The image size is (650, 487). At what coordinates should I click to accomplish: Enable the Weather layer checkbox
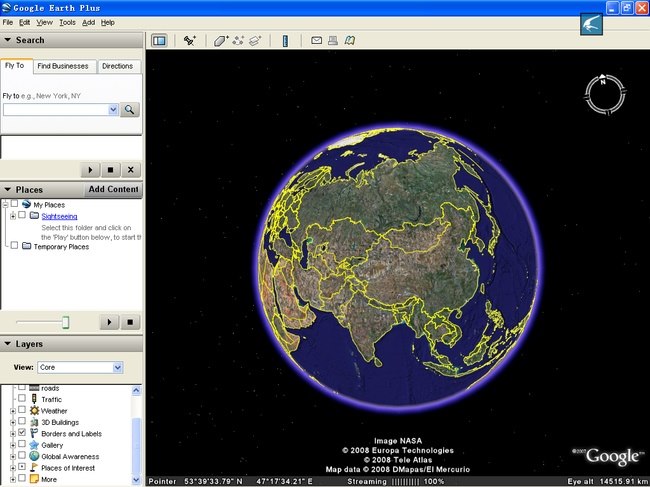(x=22, y=410)
